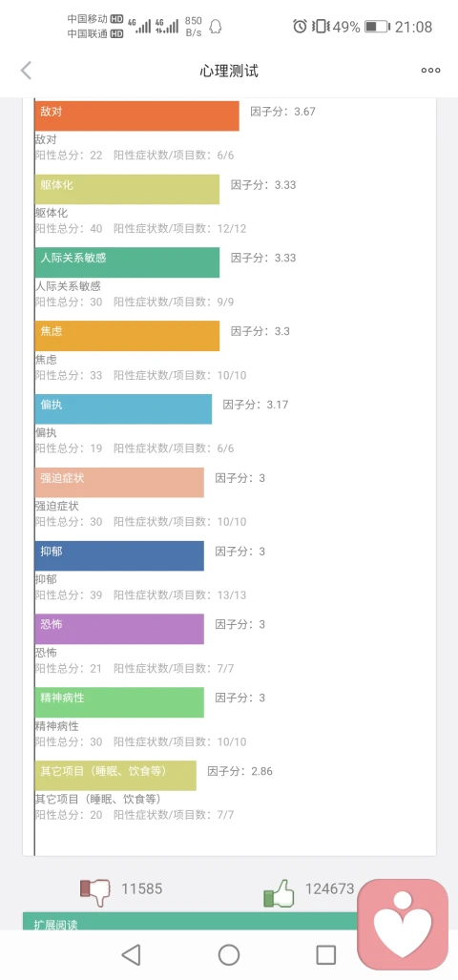Select the orange 敌对 bar
Viewport: 458px width, 980px height.
(136, 116)
